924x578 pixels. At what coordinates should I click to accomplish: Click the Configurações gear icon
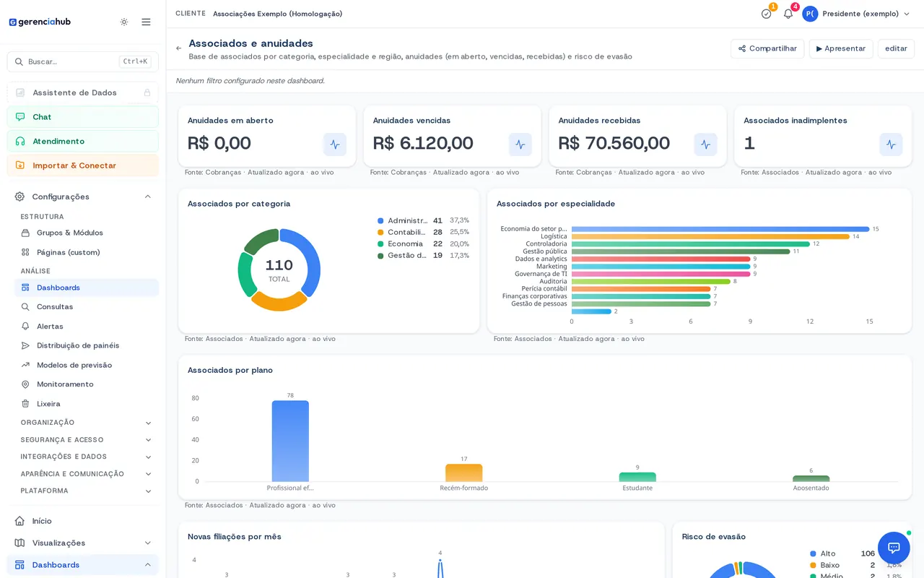click(19, 197)
